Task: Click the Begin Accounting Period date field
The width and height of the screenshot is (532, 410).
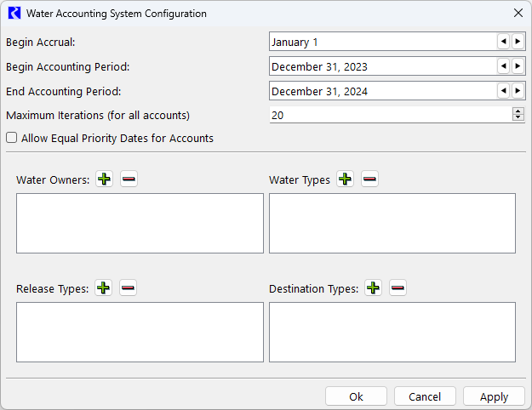Action: (383, 66)
